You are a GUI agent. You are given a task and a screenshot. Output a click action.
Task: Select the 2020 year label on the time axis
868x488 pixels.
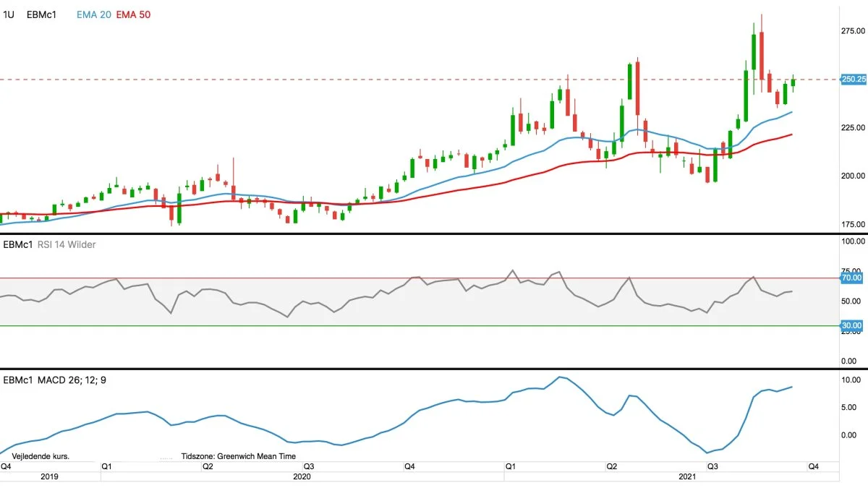[x=302, y=476]
